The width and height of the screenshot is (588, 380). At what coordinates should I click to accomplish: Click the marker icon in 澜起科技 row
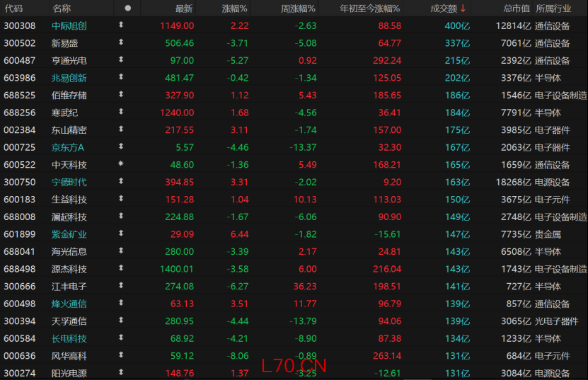click(121, 216)
